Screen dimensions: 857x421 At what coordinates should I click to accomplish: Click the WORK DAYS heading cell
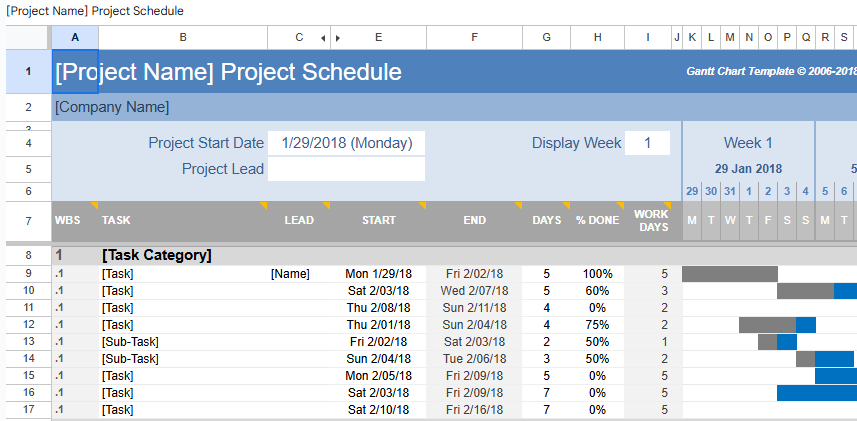[651, 220]
